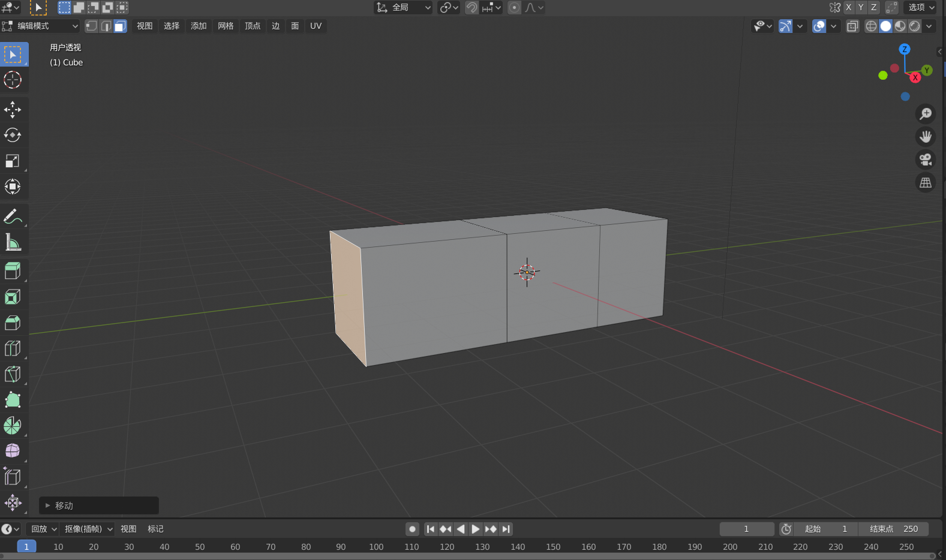The height and width of the screenshot is (560, 946).
Task: Select the Box Select tool
Action: click(13, 55)
